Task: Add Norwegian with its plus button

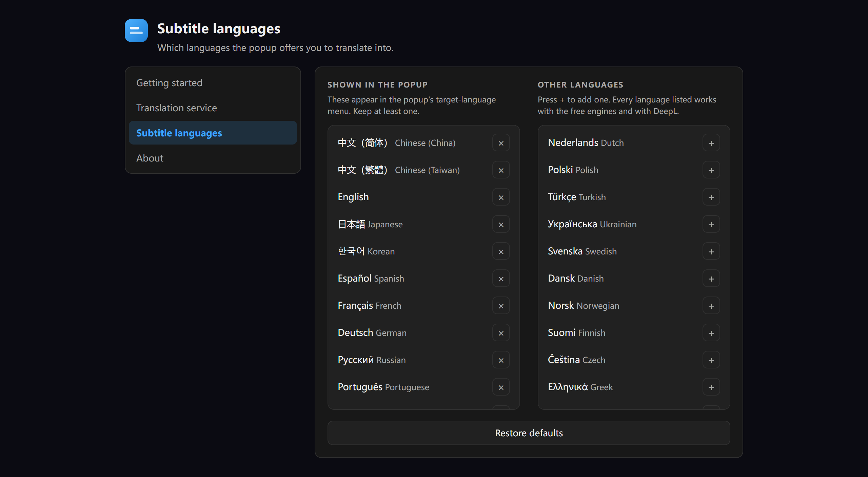Action: (x=711, y=306)
